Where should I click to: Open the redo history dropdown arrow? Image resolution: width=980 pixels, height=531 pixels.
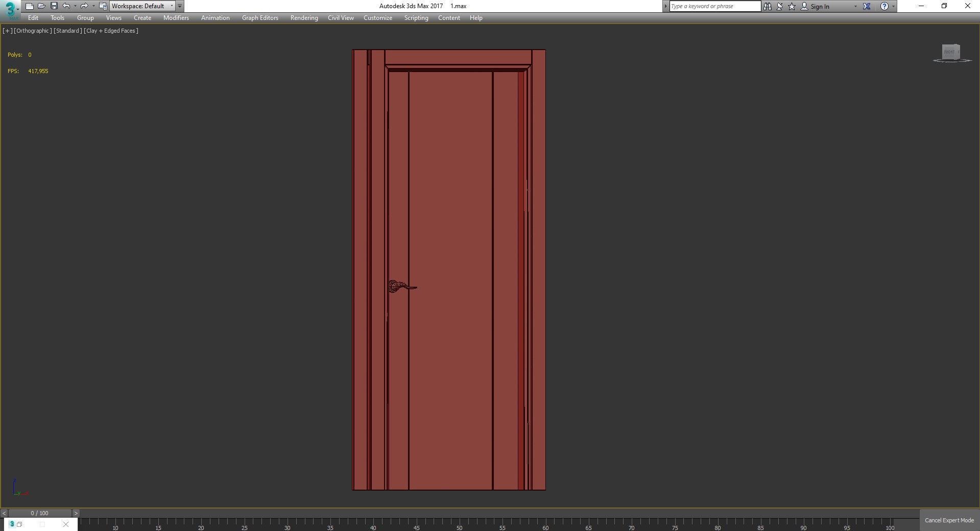[93, 6]
